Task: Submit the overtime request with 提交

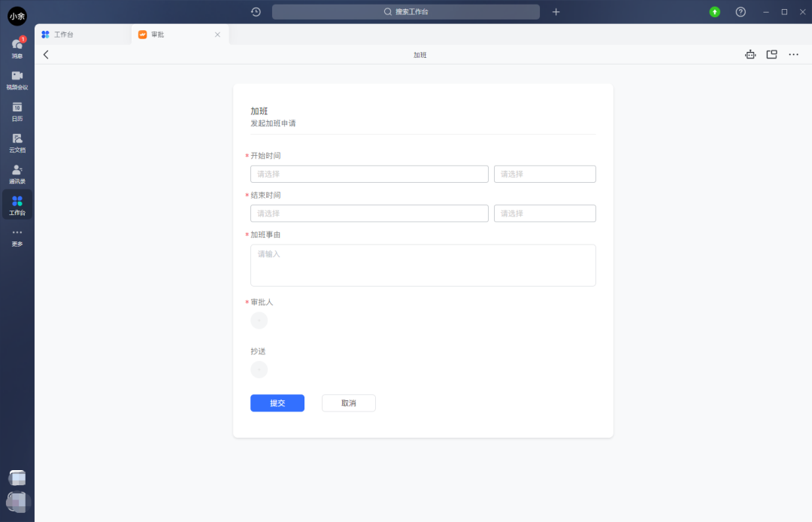Action: [277, 403]
